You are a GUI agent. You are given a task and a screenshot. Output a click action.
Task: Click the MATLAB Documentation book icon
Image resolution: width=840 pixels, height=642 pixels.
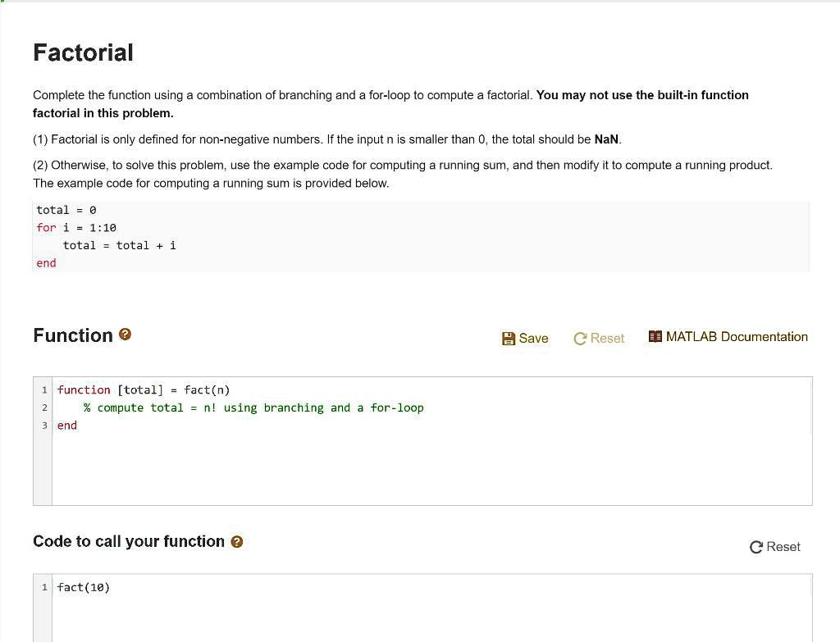(655, 336)
